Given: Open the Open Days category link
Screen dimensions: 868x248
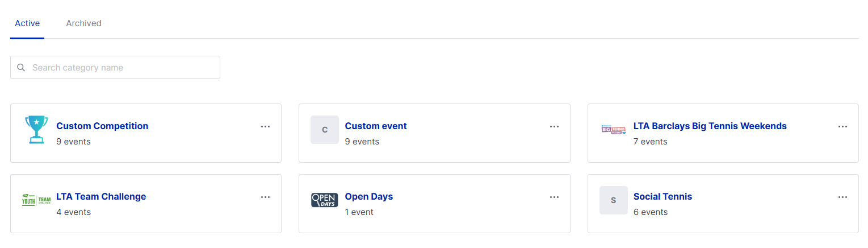Looking at the screenshot, I should (x=369, y=197).
